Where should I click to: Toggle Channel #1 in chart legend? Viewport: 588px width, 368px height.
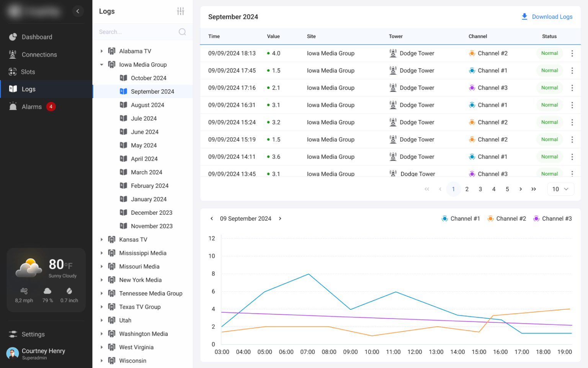[x=461, y=219]
